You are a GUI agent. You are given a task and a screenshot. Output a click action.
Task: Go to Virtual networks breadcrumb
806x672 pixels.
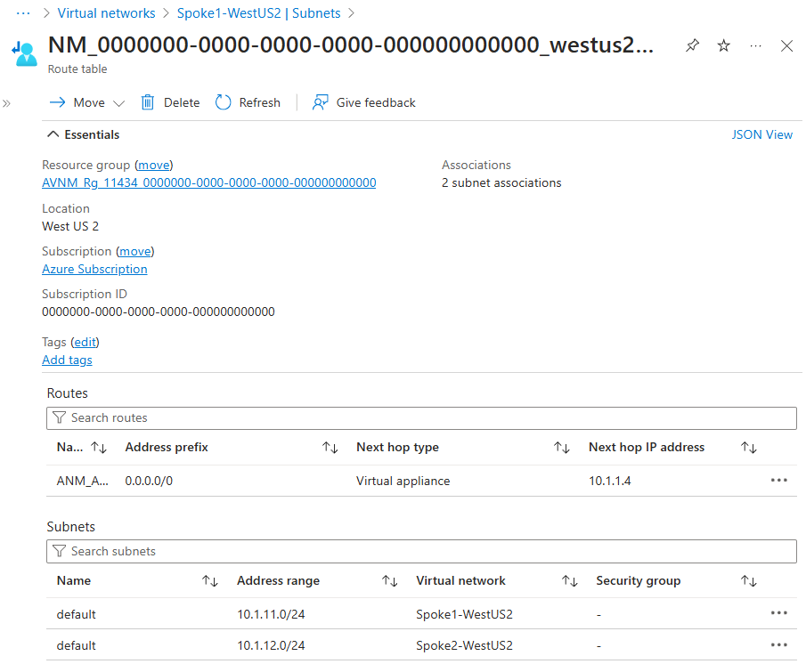click(106, 13)
